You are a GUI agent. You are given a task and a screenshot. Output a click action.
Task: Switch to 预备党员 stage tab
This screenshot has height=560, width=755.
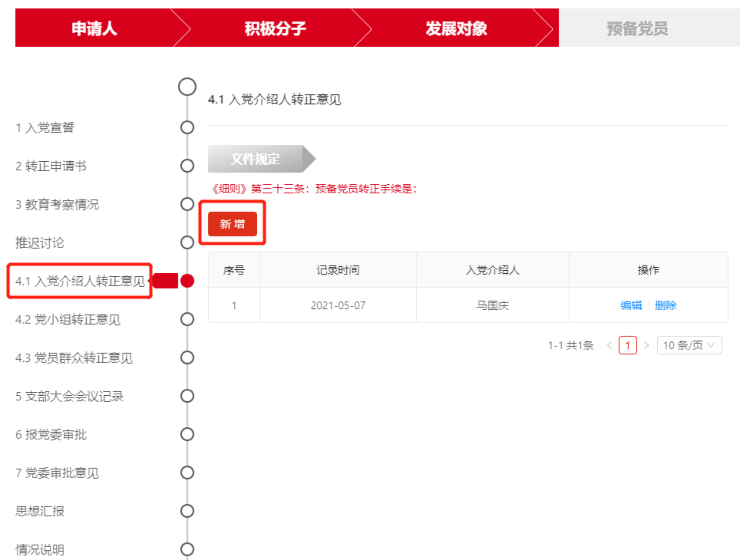pos(637,28)
